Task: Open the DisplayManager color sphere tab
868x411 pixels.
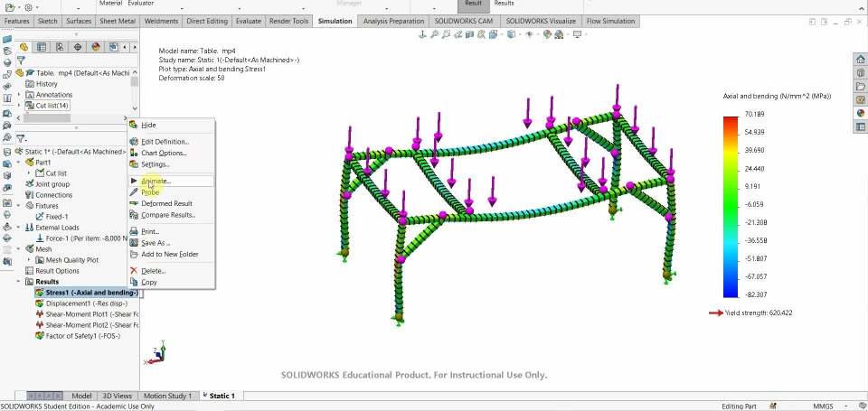Action: click(95, 47)
